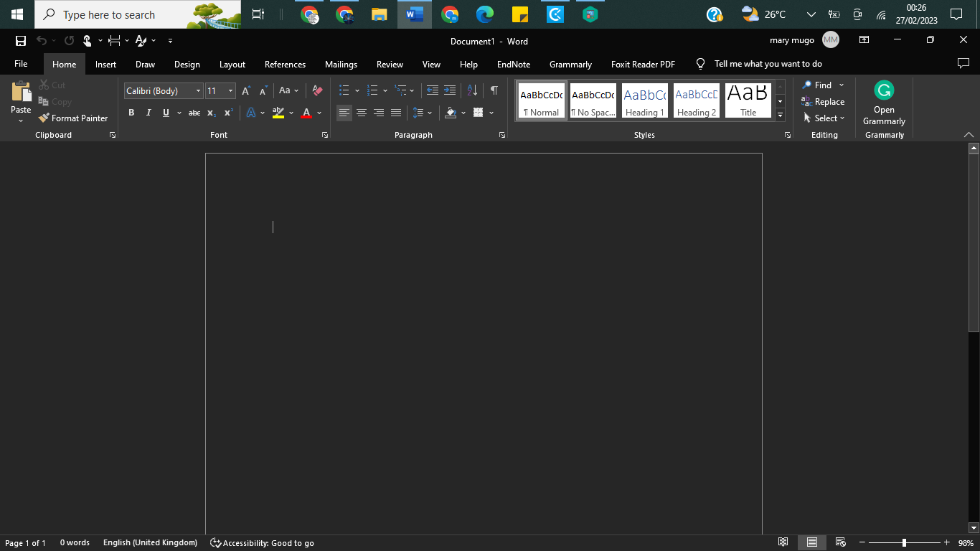Click the Clear All Formatting eraser icon
The image size is (980, 551).
(317, 90)
